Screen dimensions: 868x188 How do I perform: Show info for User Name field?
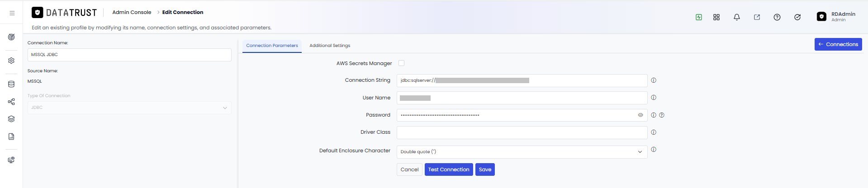pyautogui.click(x=654, y=98)
